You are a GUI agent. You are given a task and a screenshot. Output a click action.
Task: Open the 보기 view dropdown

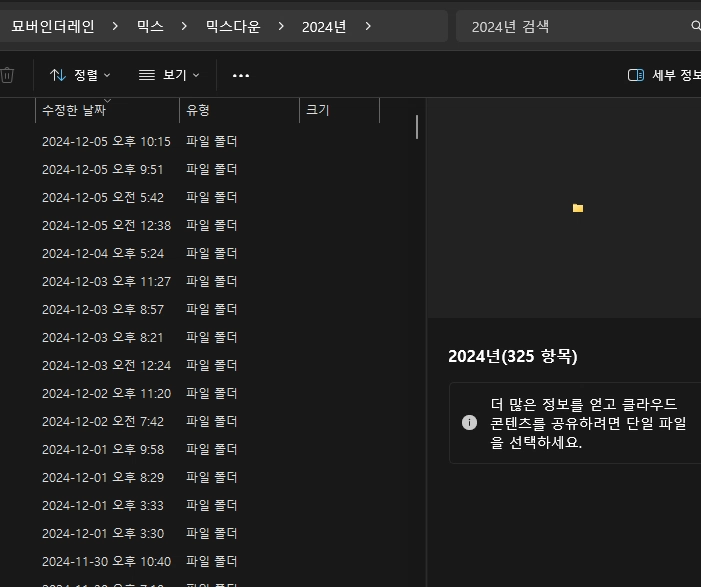coord(169,75)
